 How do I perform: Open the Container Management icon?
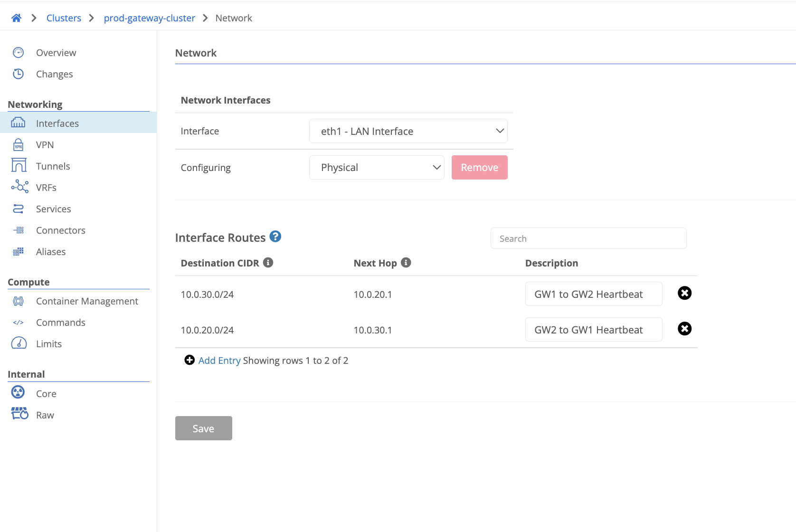18,301
